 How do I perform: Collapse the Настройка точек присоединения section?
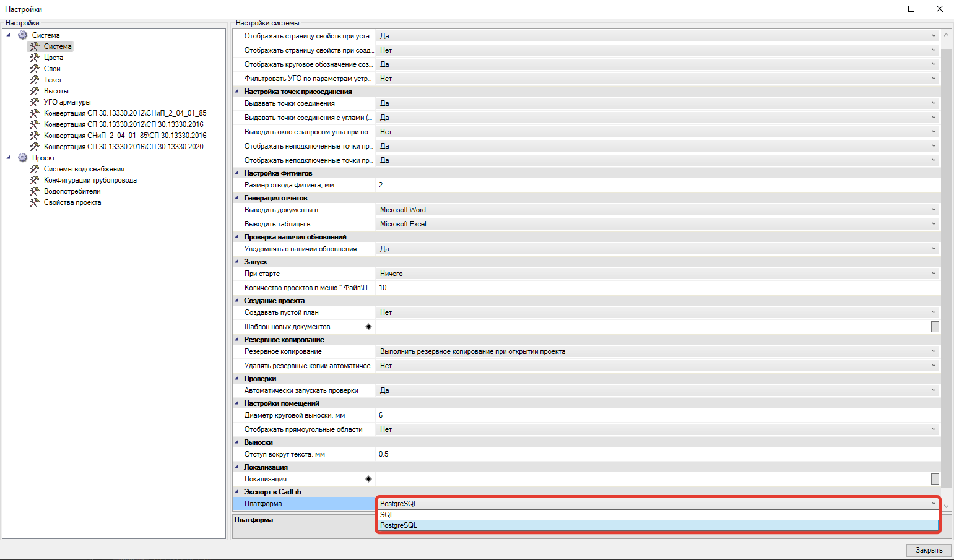point(237,92)
